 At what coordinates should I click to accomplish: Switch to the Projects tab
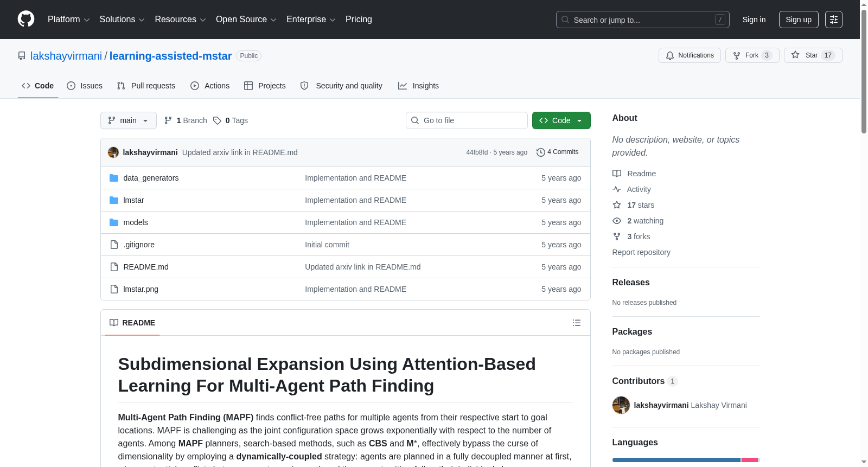pyautogui.click(x=265, y=86)
